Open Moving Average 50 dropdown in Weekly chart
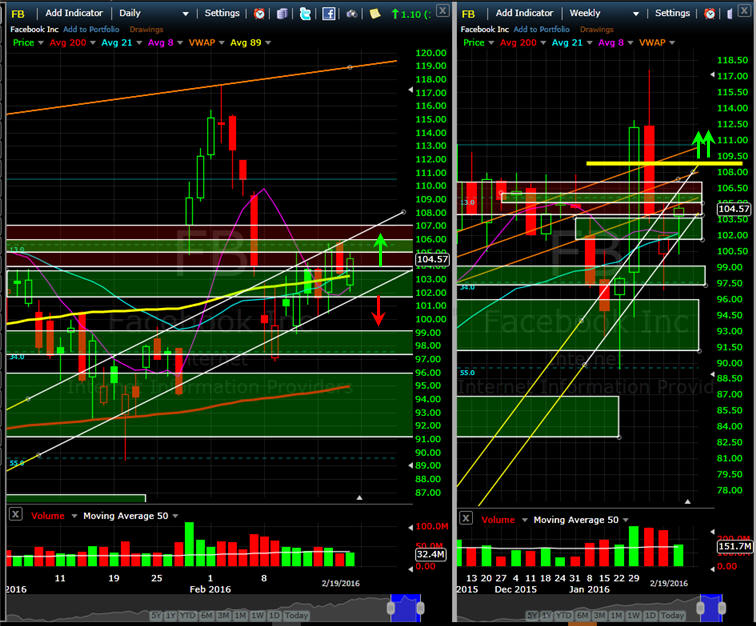Viewport: 756px width, 626px height. pyautogui.click(x=626, y=520)
